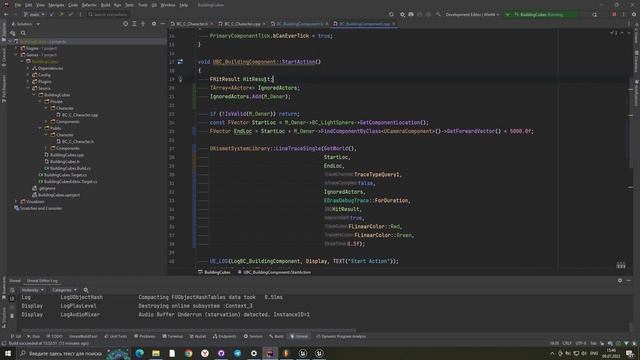Click the red Stop button in the toolbar
The width and height of the screenshot is (640, 360).
click(x=614, y=14)
